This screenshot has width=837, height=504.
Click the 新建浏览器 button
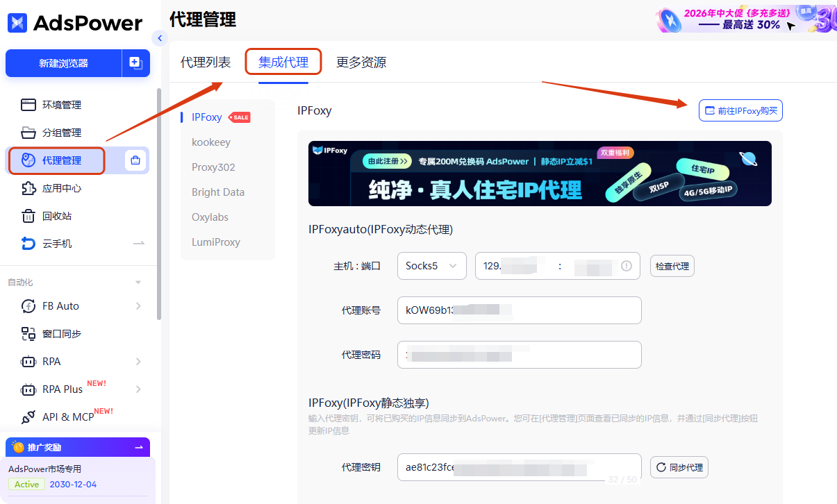(x=64, y=63)
